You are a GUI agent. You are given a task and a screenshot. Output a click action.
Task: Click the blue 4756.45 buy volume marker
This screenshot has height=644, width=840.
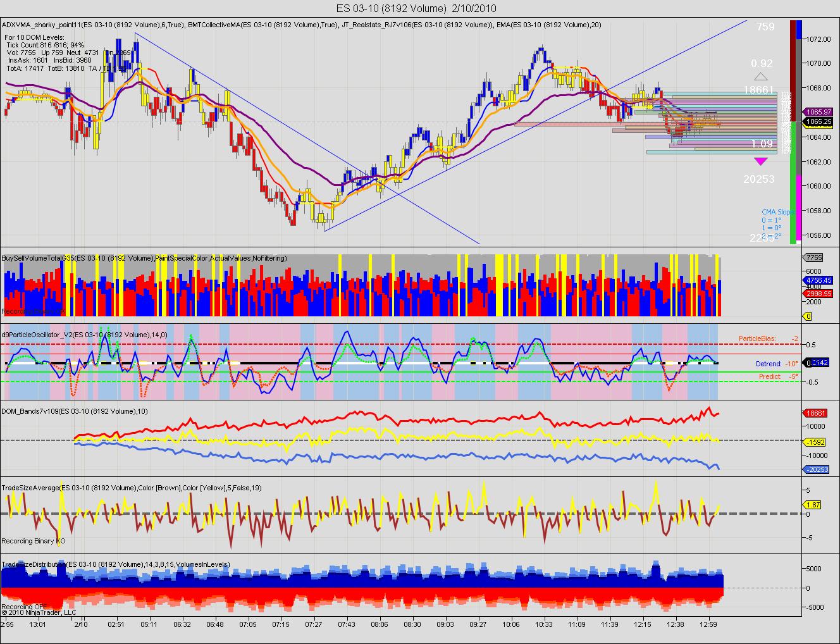coord(818,280)
